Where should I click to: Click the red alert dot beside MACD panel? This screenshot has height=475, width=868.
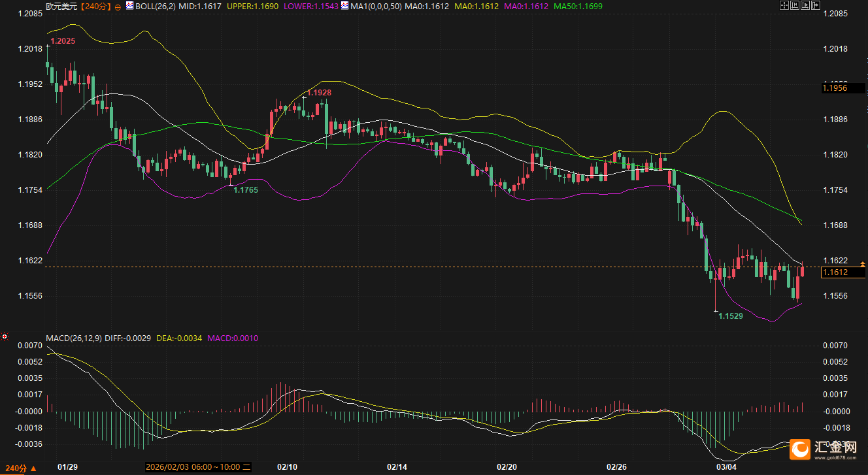[5, 337]
